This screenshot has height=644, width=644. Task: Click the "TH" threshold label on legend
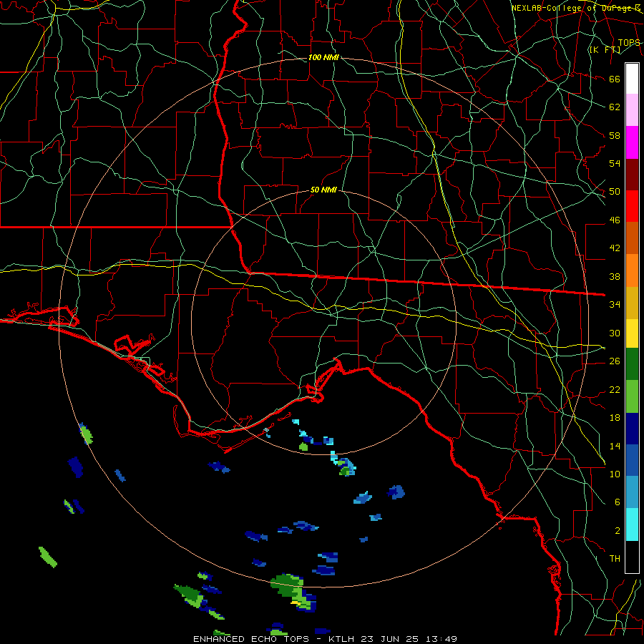(615, 559)
